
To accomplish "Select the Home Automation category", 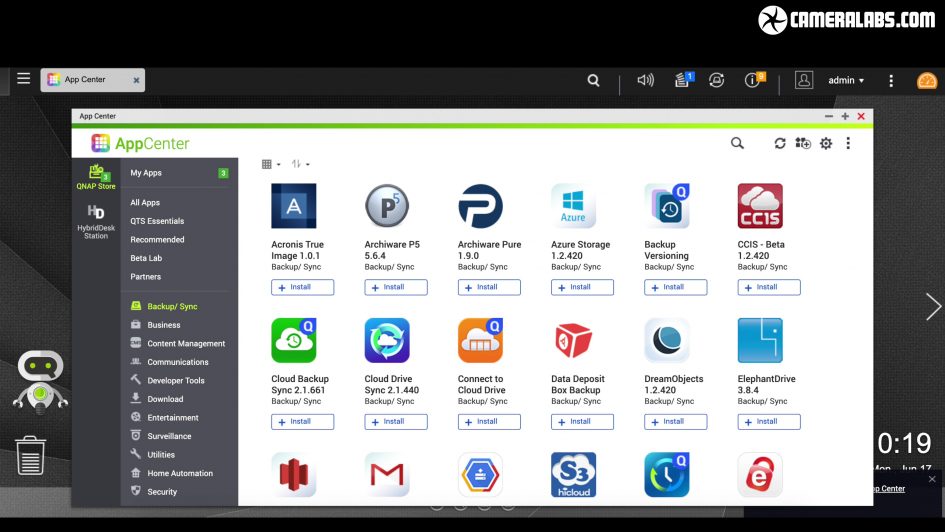I will pyautogui.click(x=179, y=473).
